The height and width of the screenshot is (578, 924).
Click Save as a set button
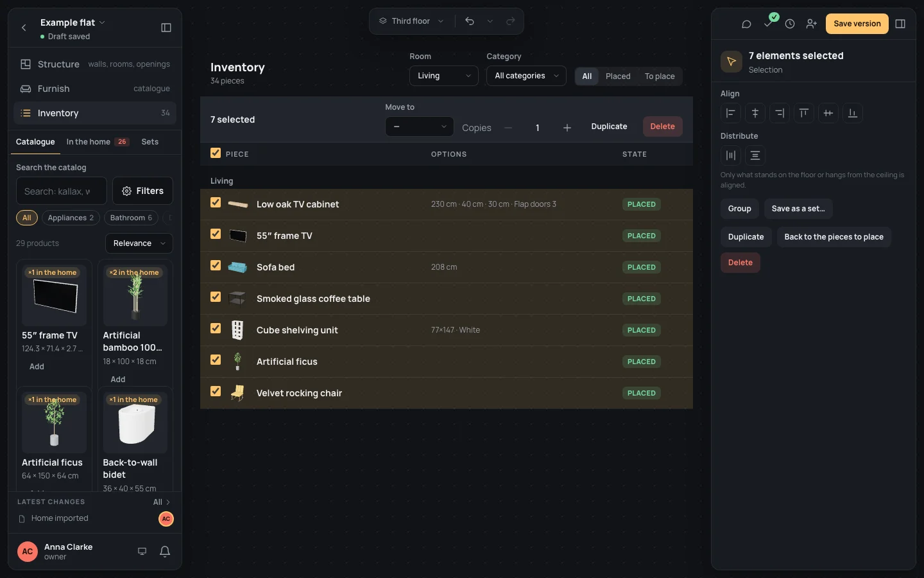click(x=798, y=209)
